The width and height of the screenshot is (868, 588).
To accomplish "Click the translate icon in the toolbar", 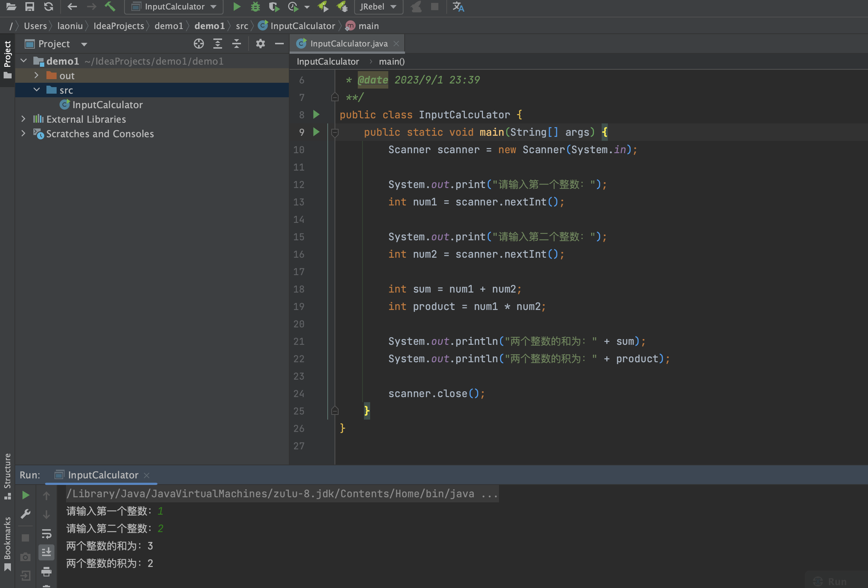I will 458,6.
